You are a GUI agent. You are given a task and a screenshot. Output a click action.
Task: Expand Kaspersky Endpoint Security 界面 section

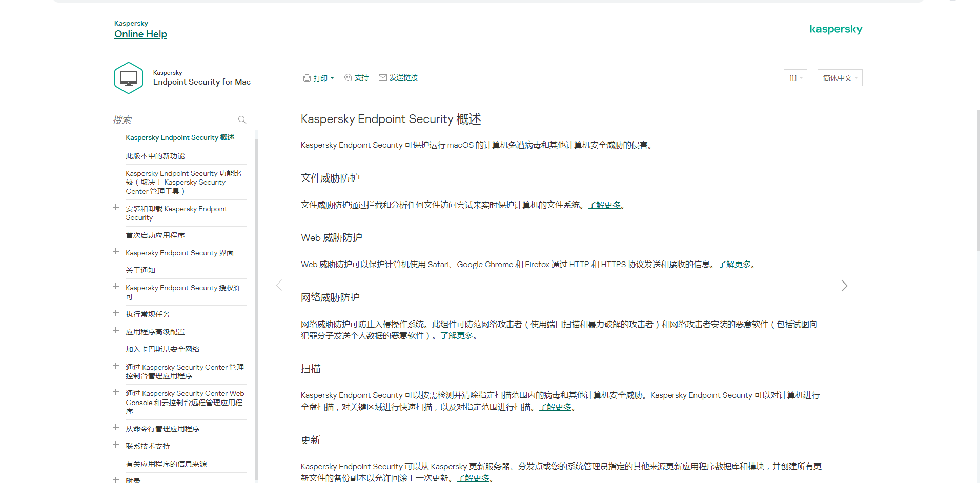[x=116, y=252]
